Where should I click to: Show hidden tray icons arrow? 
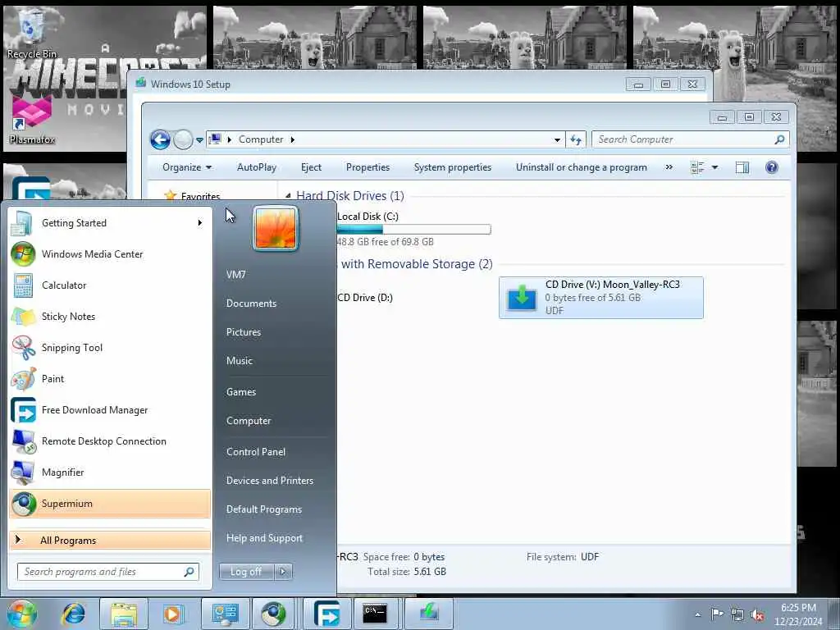click(697, 615)
